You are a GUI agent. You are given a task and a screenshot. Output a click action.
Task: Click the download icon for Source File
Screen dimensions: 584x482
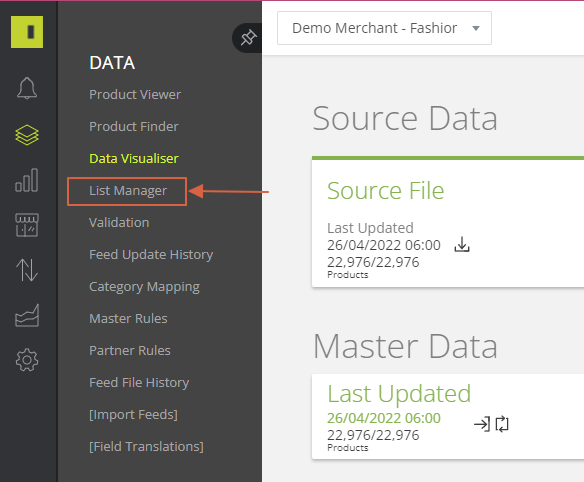462,244
